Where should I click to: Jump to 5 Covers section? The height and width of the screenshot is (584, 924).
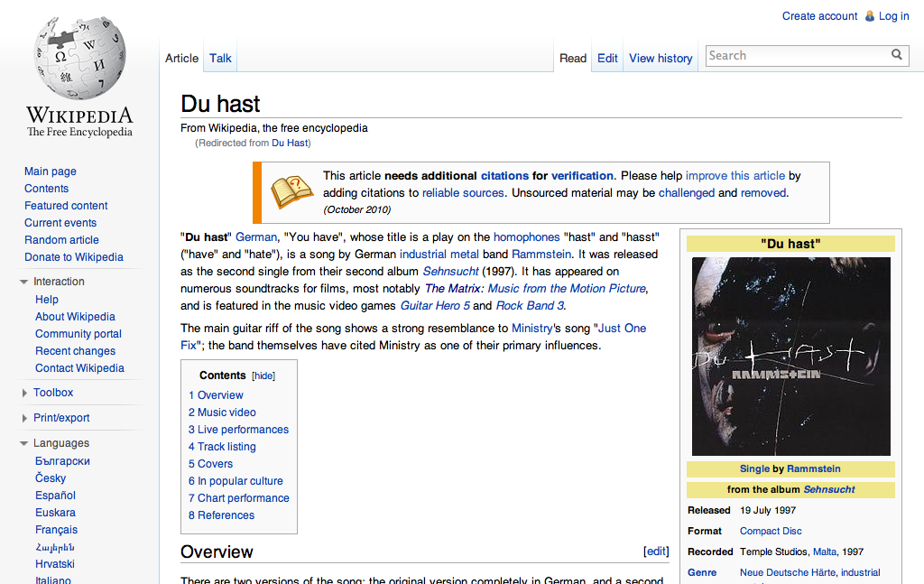(x=210, y=464)
